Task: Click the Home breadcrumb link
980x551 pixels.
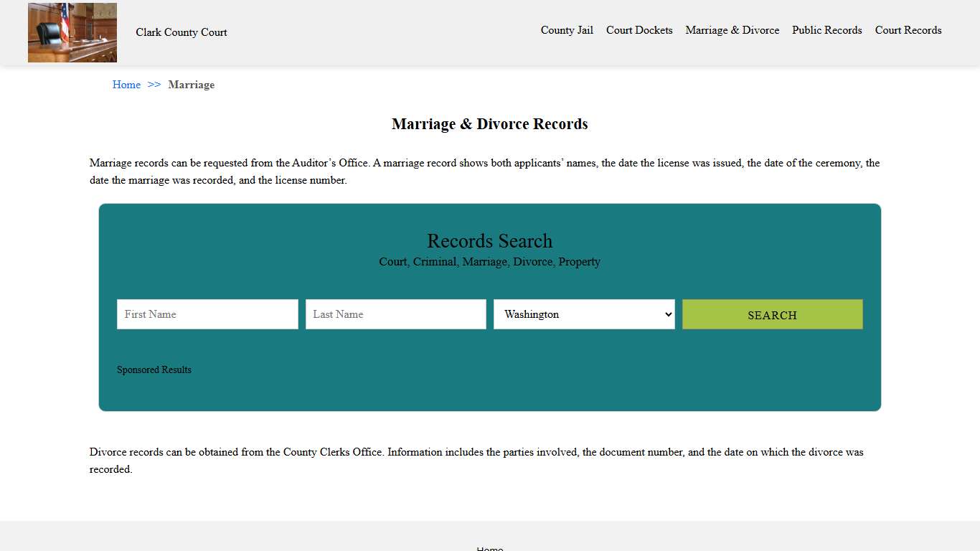Action: 126,85
